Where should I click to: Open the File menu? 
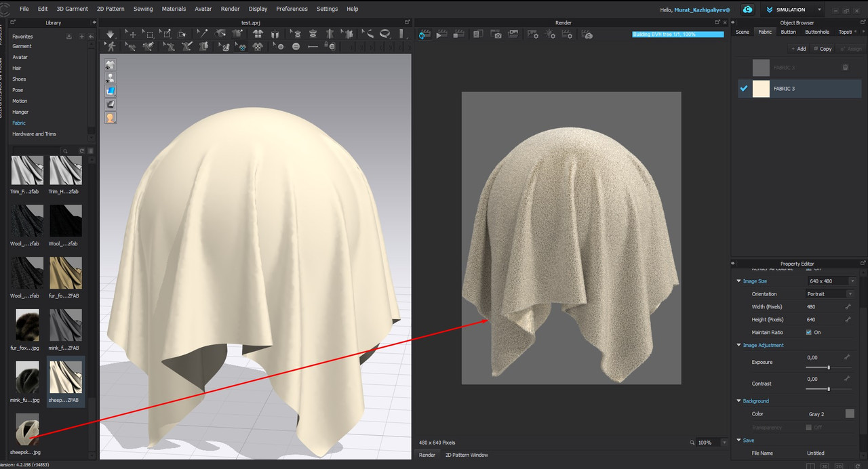pyautogui.click(x=24, y=9)
